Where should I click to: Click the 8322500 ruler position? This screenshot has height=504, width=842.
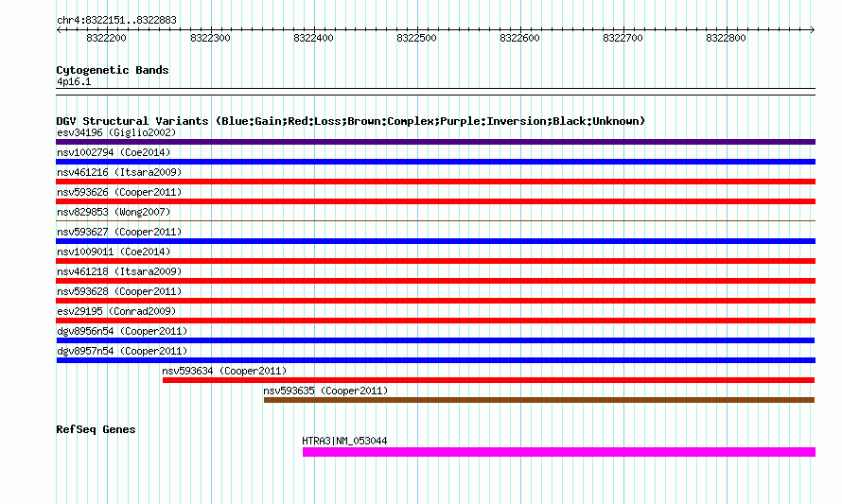click(416, 38)
